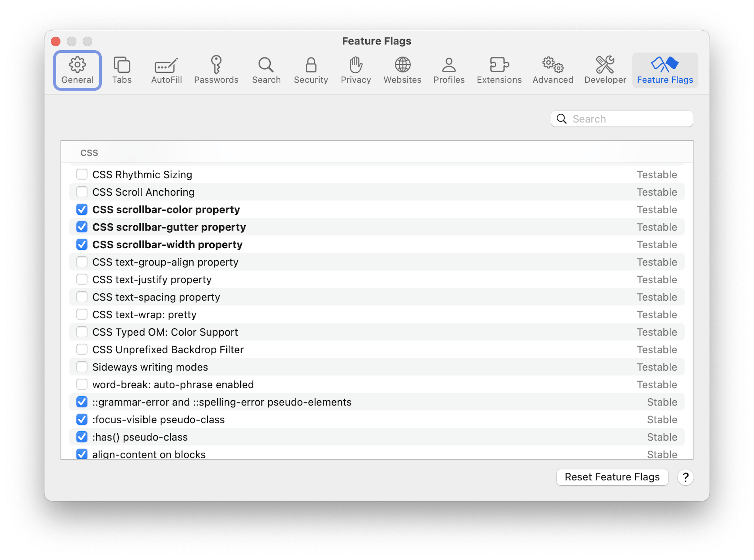The image size is (754, 560).
Task: Select the Passwords settings icon
Action: pos(216,70)
